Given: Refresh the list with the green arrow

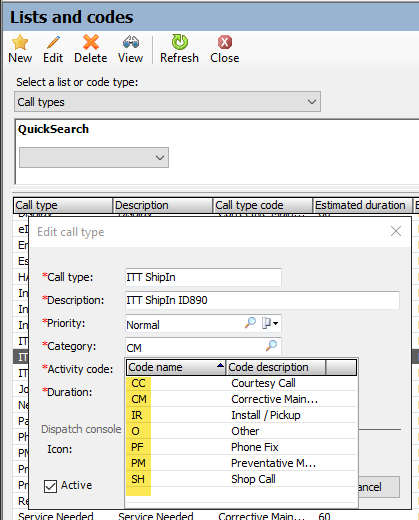Looking at the screenshot, I should pyautogui.click(x=179, y=42).
